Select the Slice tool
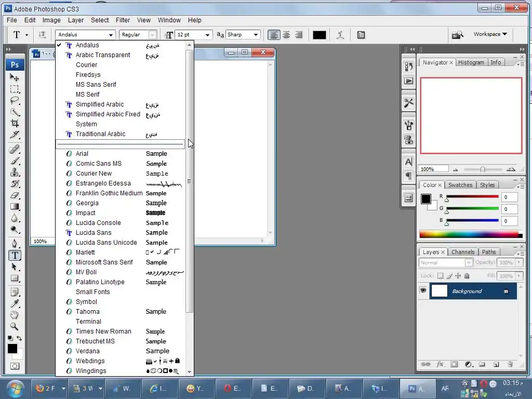The image size is (532, 399). click(x=14, y=135)
